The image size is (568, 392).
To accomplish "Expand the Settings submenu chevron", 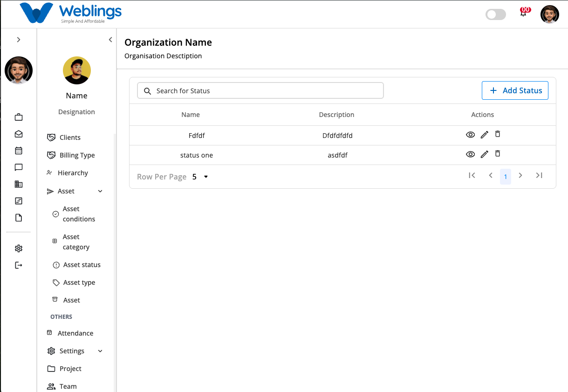I will (100, 351).
